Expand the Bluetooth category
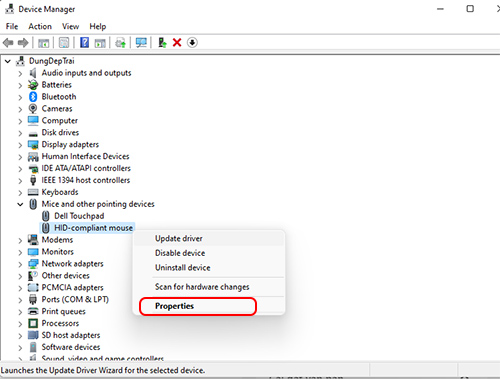500x379 pixels. [x=20, y=97]
